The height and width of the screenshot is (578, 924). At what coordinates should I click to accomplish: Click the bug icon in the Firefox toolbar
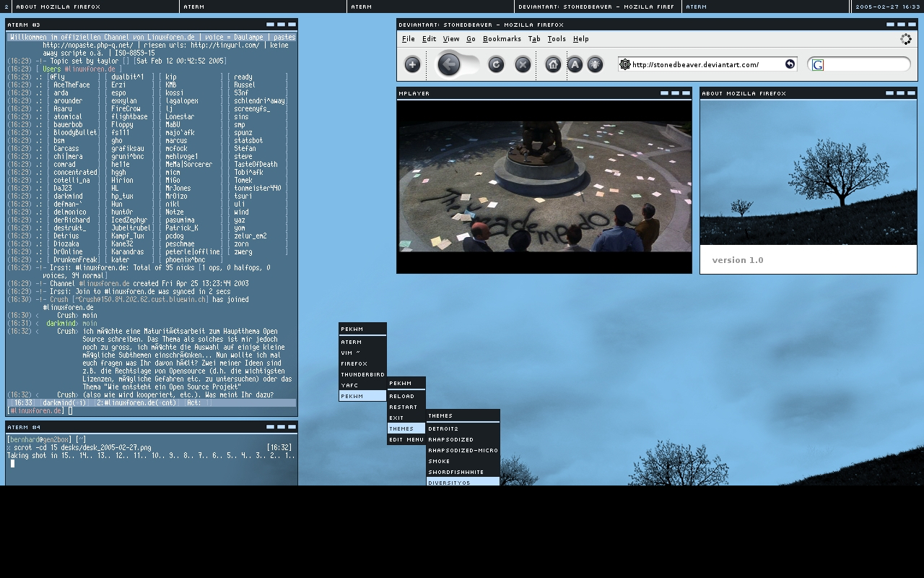tap(595, 65)
